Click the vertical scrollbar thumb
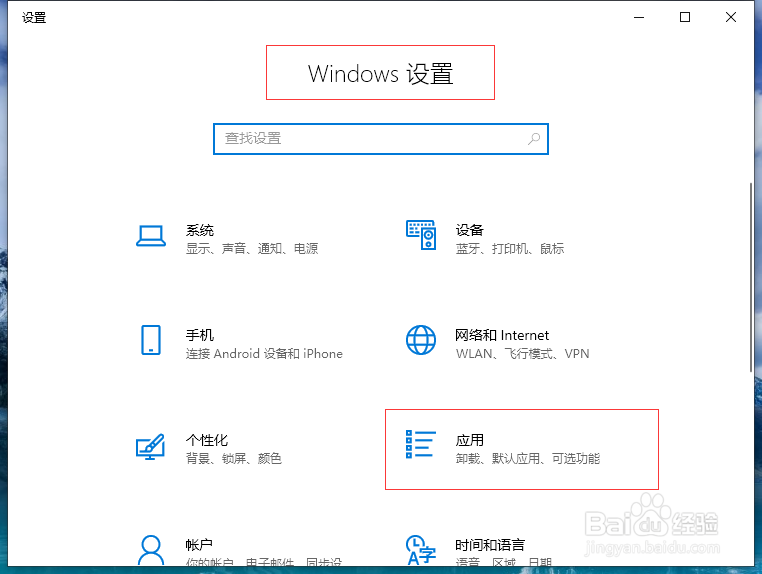Screen dimensions: 762x574 tap(751, 278)
